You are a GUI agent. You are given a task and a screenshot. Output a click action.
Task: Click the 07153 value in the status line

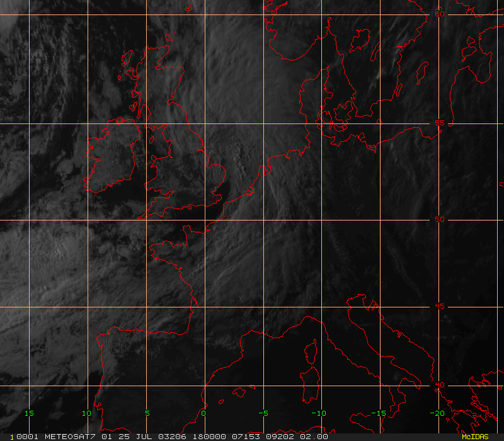246,437
